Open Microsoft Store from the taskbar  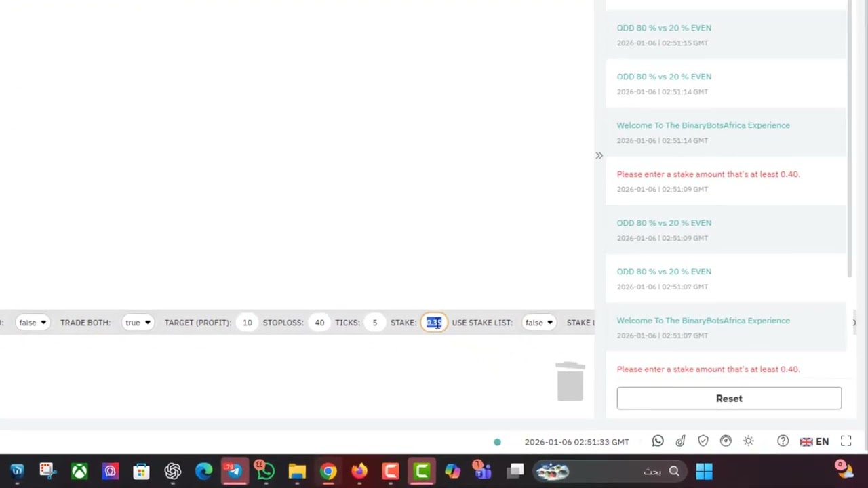tap(141, 471)
